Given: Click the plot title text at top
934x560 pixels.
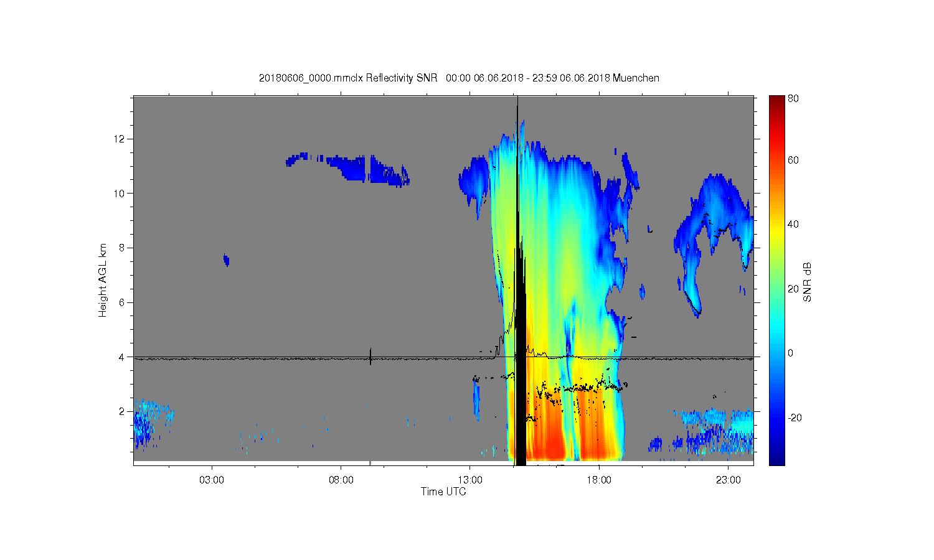Looking at the screenshot, I should tap(459, 78).
